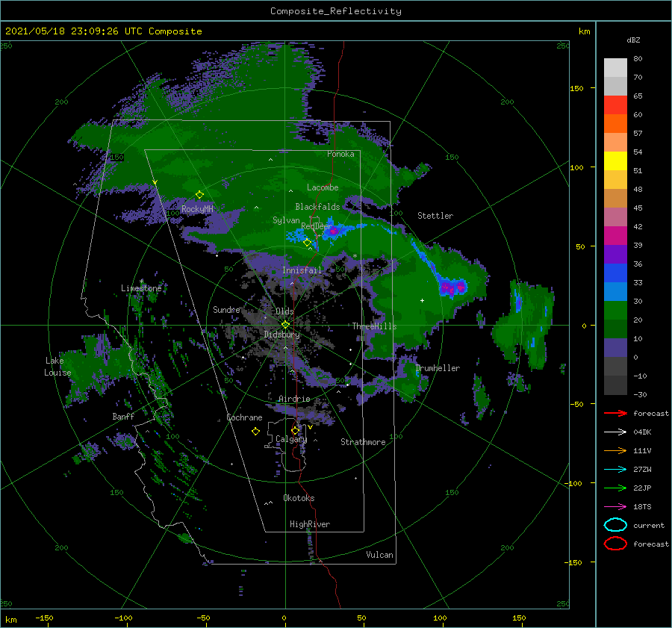Click the Stettler town label
The width and height of the screenshot is (672, 628).
pyautogui.click(x=435, y=216)
